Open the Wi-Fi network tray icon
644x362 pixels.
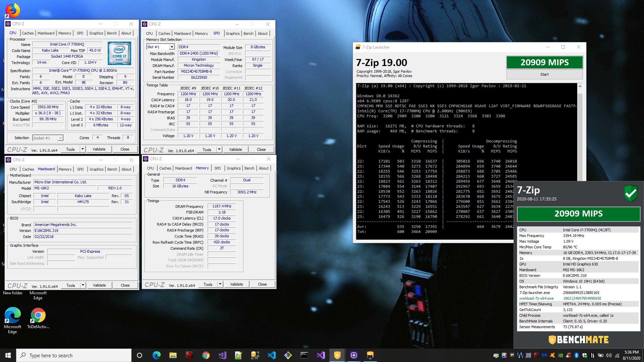pos(617,355)
